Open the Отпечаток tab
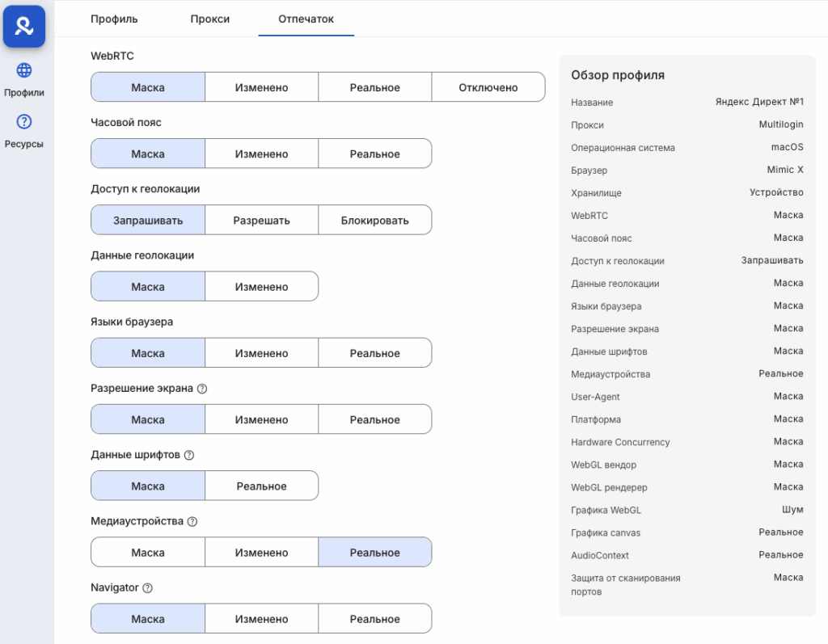Screen dimensions: 828x644 point(306,19)
